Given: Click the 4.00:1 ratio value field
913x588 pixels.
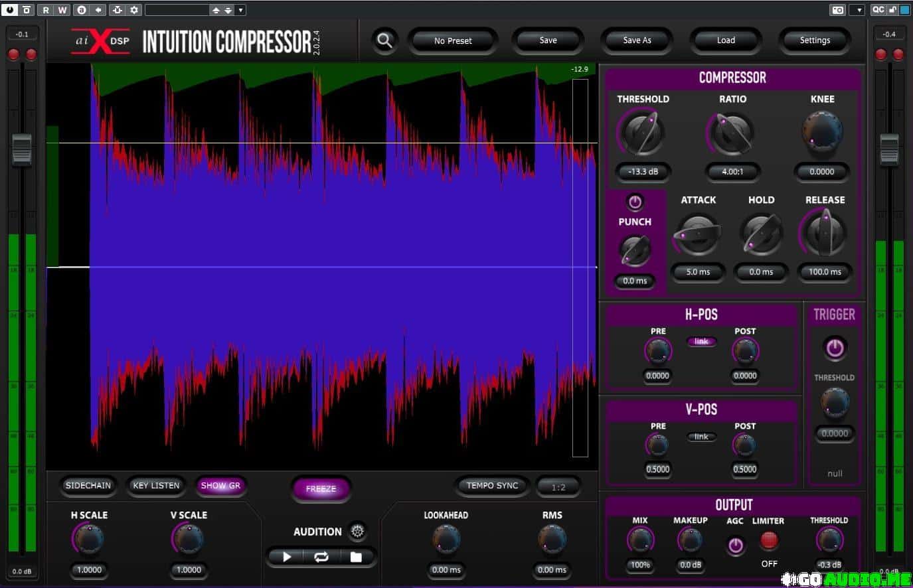Looking at the screenshot, I should coord(732,171).
